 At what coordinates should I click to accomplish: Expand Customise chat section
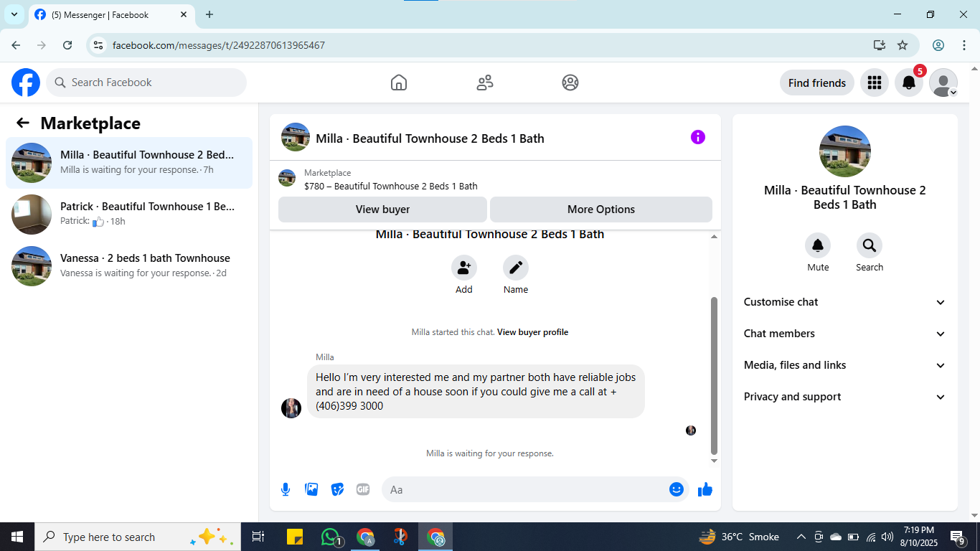pos(845,302)
